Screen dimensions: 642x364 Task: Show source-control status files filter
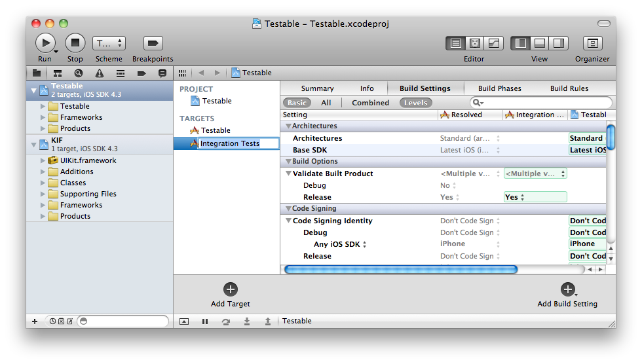61,321
